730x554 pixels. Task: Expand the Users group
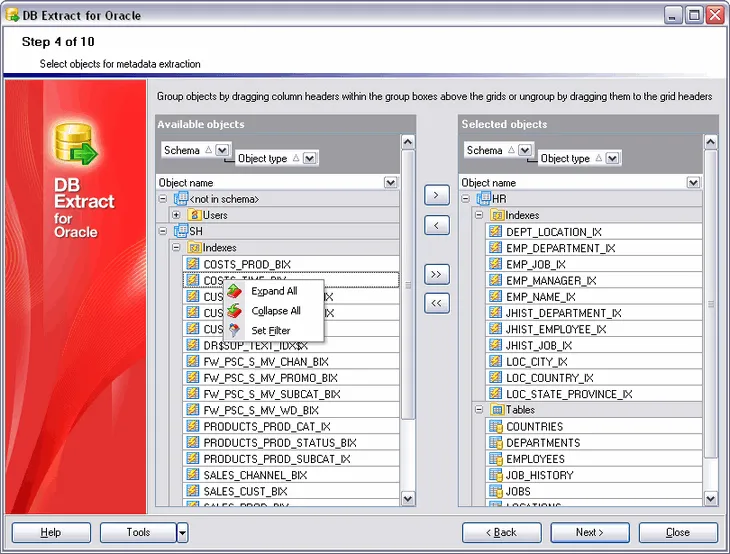point(176,215)
